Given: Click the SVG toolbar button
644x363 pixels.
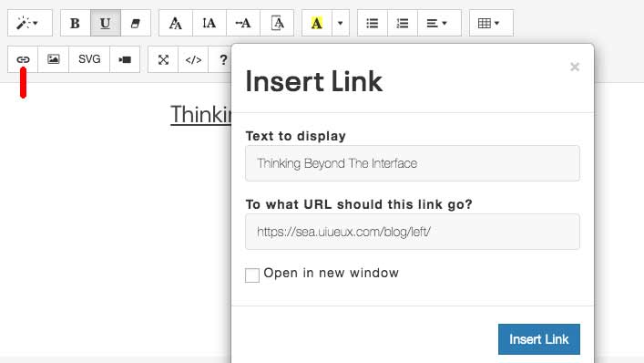Looking at the screenshot, I should [x=89, y=59].
